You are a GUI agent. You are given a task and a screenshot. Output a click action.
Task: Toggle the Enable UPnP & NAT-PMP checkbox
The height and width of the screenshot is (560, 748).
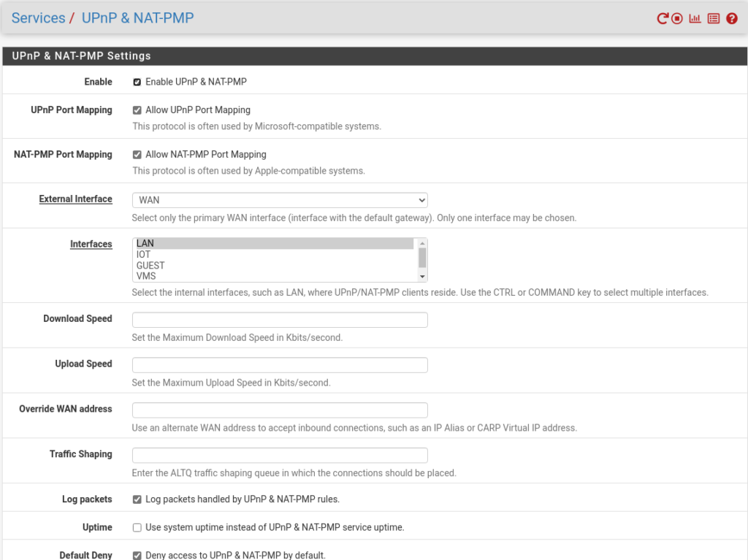pos(137,83)
